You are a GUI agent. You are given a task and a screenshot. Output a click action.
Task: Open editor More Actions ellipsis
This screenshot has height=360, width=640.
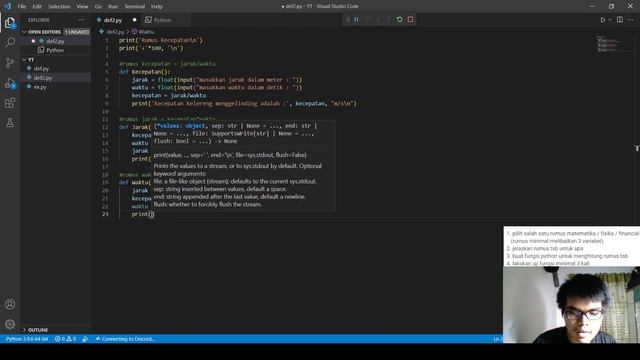coord(631,20)
